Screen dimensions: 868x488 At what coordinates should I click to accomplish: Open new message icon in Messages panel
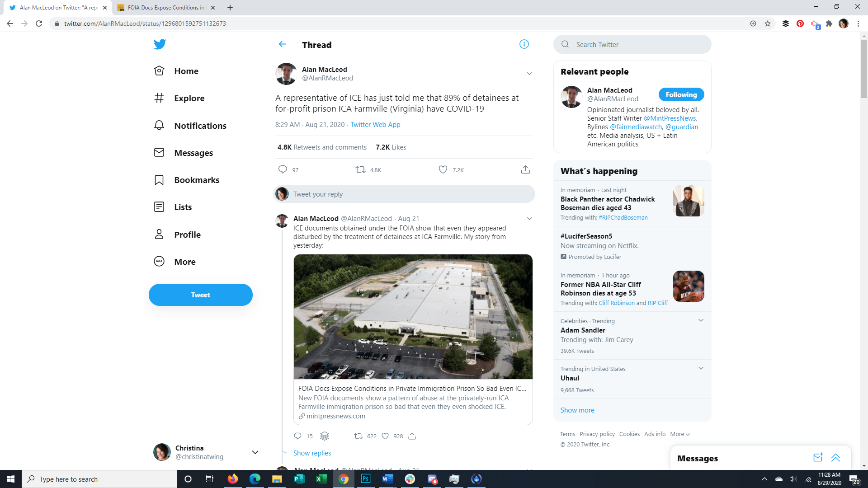[x=818, y=458]
